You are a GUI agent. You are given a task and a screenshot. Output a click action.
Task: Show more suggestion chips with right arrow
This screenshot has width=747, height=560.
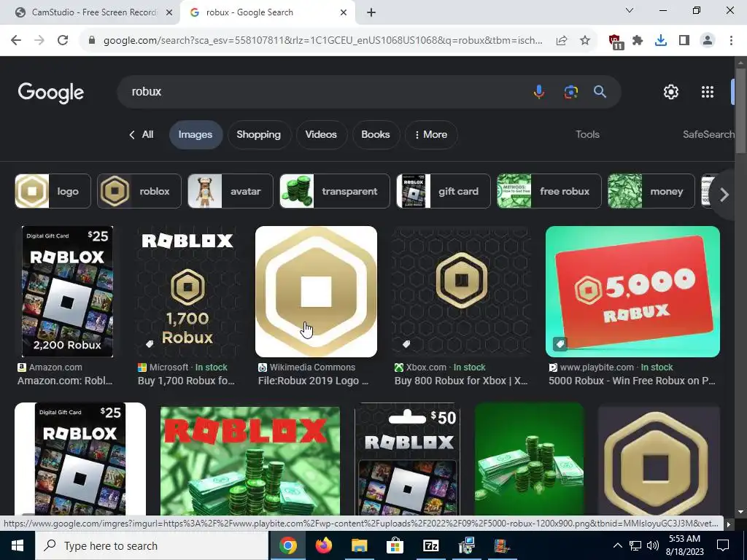point(724,194)
